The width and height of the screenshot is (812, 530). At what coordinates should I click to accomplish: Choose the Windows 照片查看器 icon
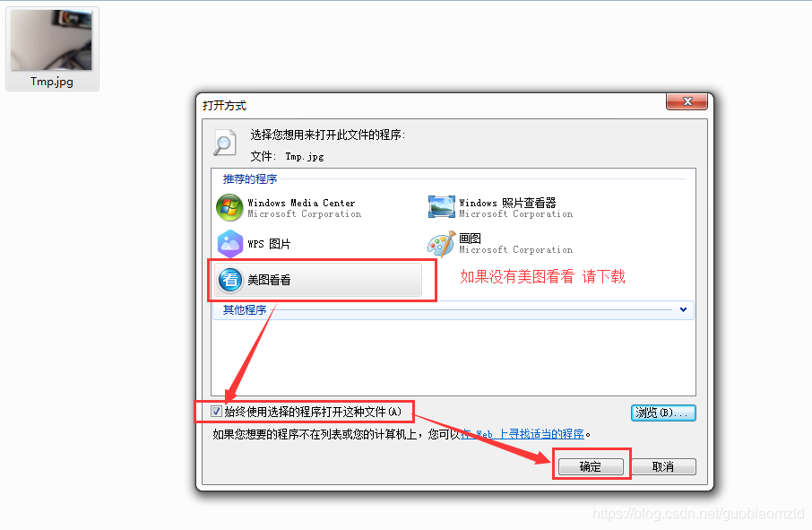click(442, 207)
